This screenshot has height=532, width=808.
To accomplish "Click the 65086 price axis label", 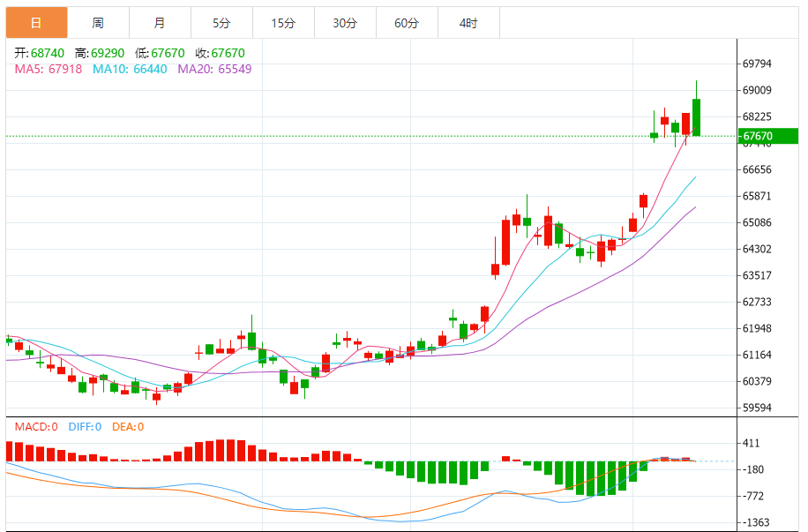I will click(x=757, y=222).
